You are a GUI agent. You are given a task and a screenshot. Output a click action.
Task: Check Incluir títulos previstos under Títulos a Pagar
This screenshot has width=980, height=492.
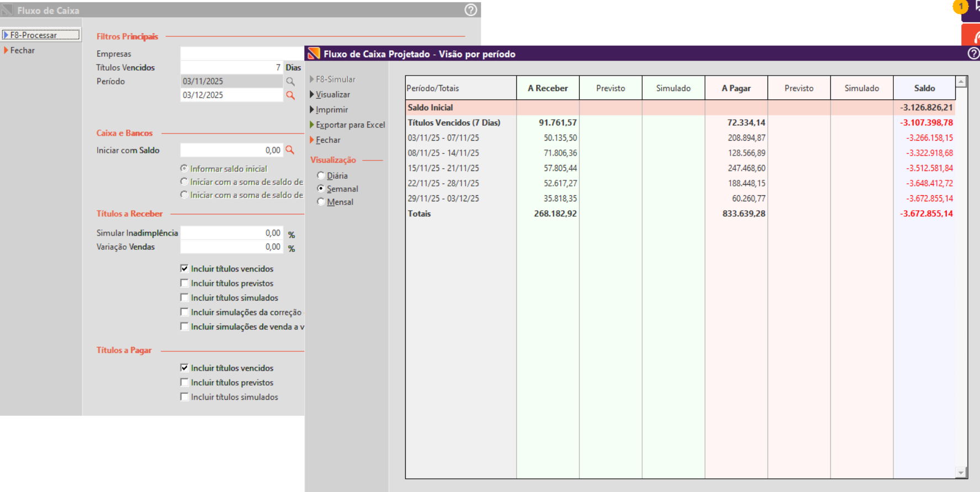[x=184, y=382]
